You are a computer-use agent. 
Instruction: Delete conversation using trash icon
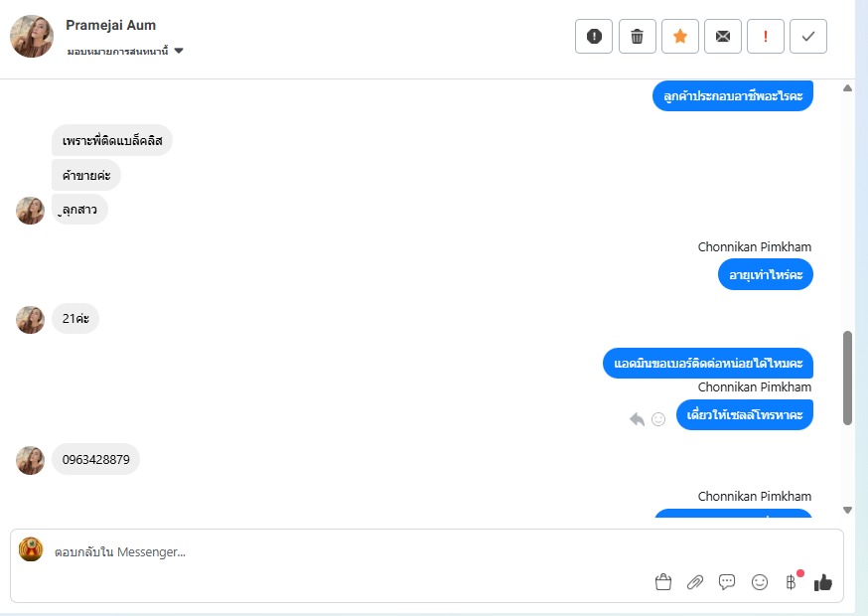coord(638,37)
